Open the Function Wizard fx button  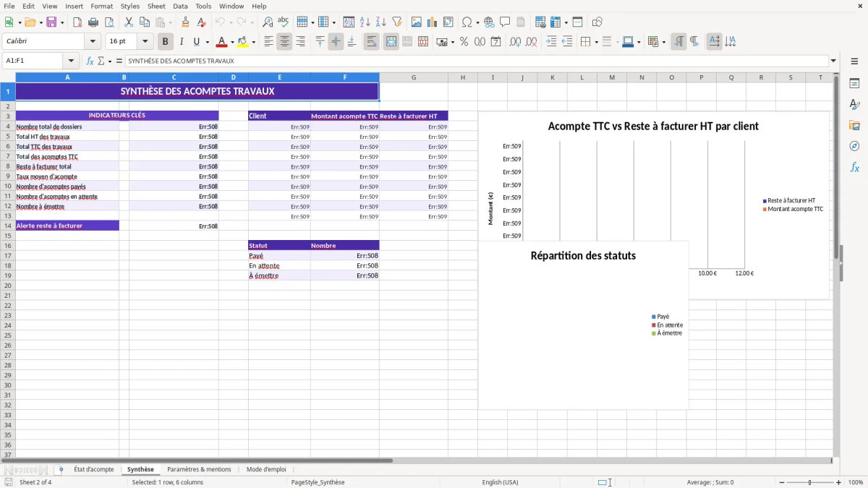pos(90,61)
